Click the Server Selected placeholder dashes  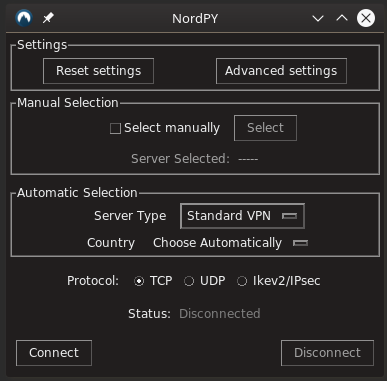coord(248,159)
